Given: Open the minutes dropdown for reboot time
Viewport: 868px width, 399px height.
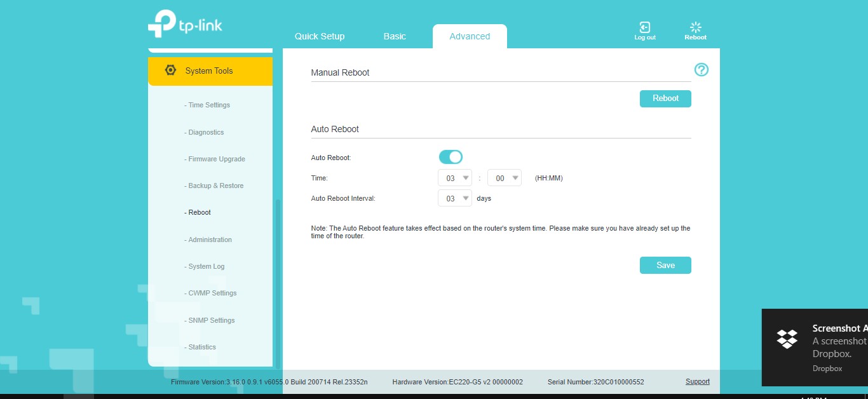Looking at the screenshot, I should pyautogui.click(x=505, y=179).
